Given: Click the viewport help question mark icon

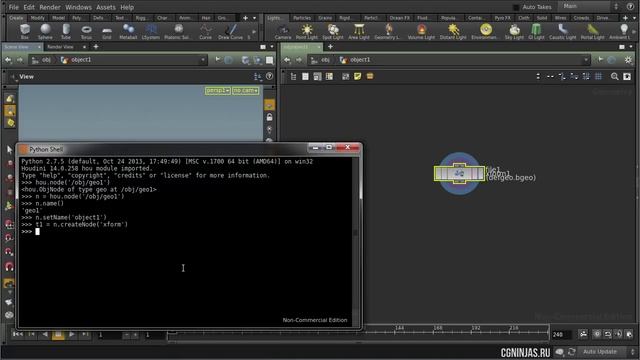Looking at the screenshot, I should click(269, 76).
